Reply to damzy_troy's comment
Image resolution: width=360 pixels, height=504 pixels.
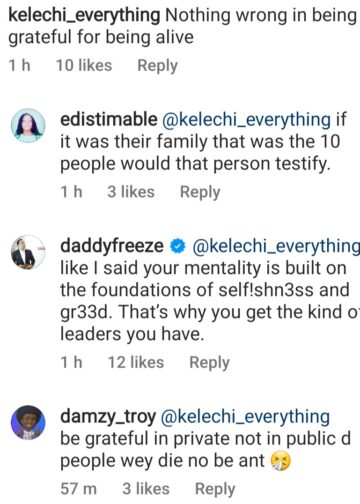pyautogui.click(x=215, y=489)
